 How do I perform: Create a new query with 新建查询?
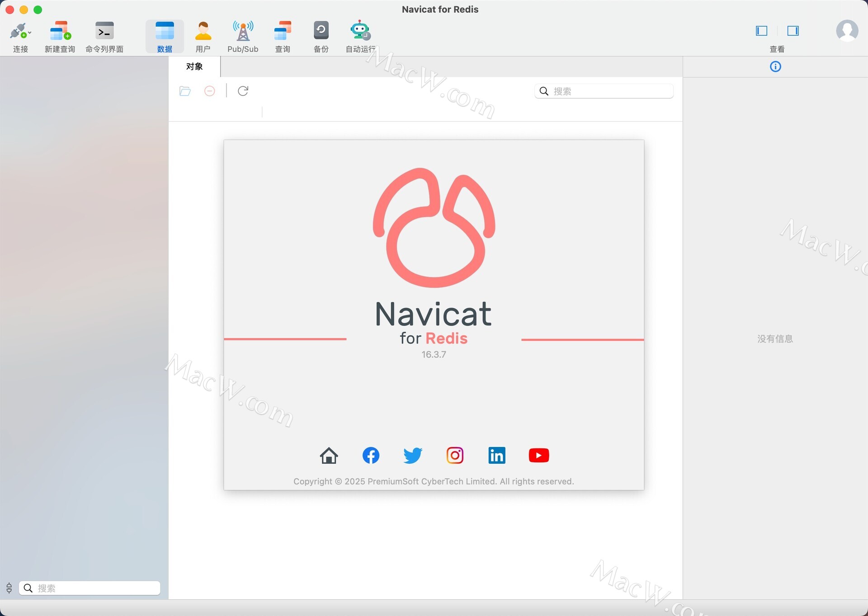click(60, 37)
